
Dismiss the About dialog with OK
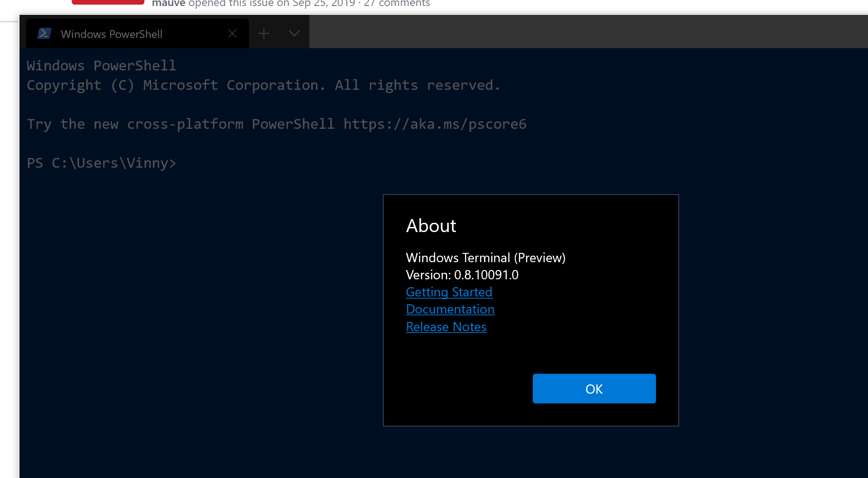tap(594, 389)
